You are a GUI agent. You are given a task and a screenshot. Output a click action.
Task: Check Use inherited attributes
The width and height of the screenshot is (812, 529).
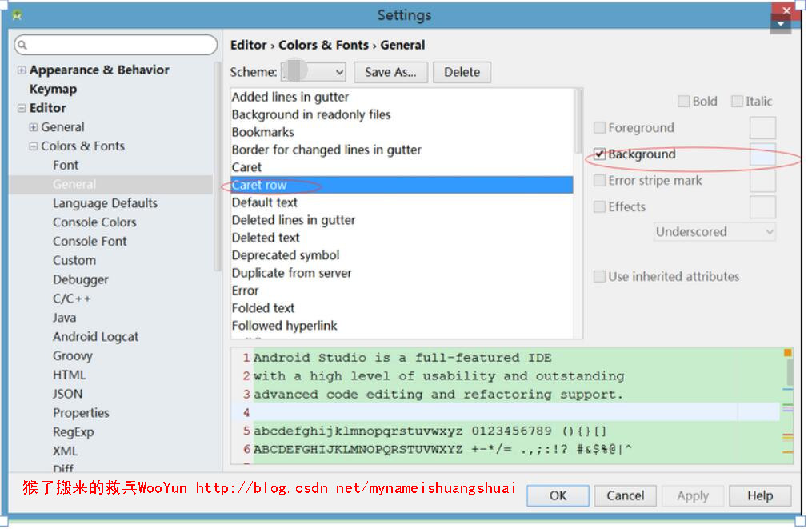click(x=599, y=276)
